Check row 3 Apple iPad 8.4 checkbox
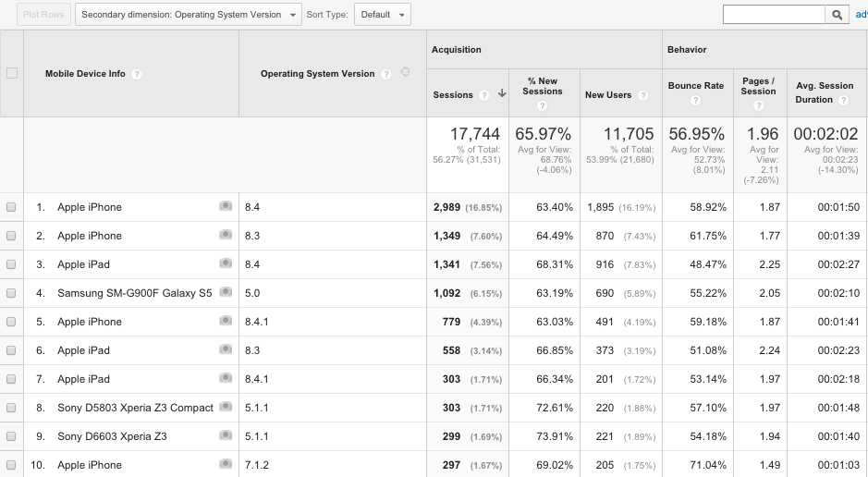868x477 pixels. 11,264
